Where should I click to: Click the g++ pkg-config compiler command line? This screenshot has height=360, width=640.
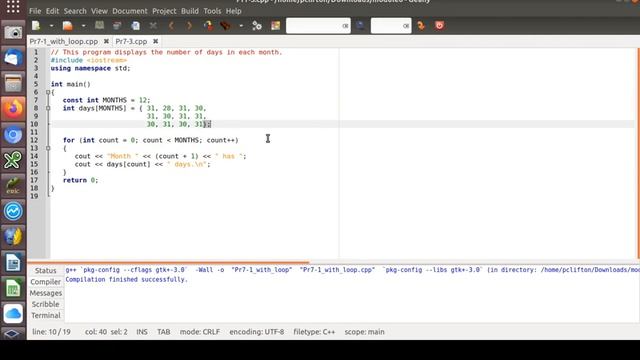tap(352, 270)
